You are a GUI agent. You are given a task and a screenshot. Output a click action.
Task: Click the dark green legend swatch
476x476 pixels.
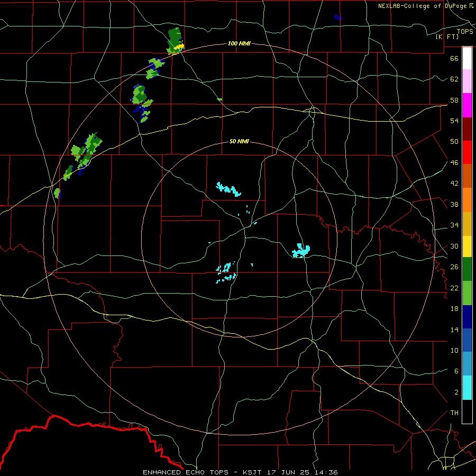[467, 269]
